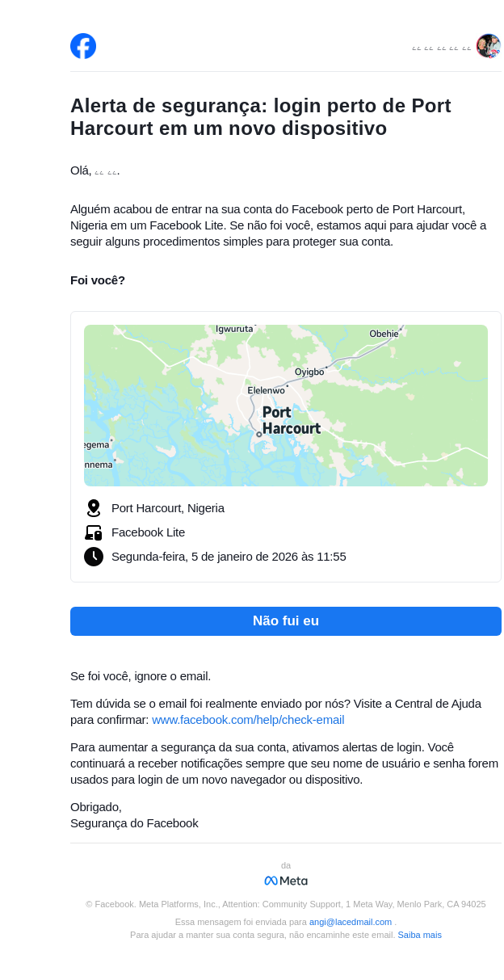Image resolution: width=504 pixels, height=980 pixels.
Task: Open the "Saiba mais" link
Action: (x=419, y=935)
